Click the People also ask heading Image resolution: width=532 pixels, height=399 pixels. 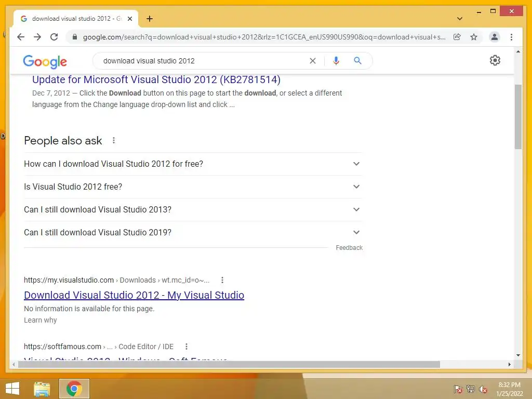point(63,140)
